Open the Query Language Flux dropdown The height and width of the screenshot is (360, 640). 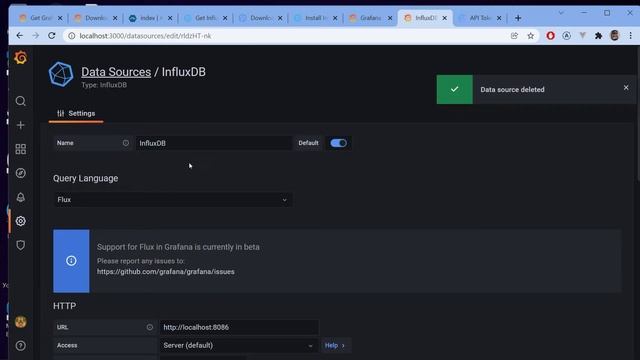click(x=173, y=200)
